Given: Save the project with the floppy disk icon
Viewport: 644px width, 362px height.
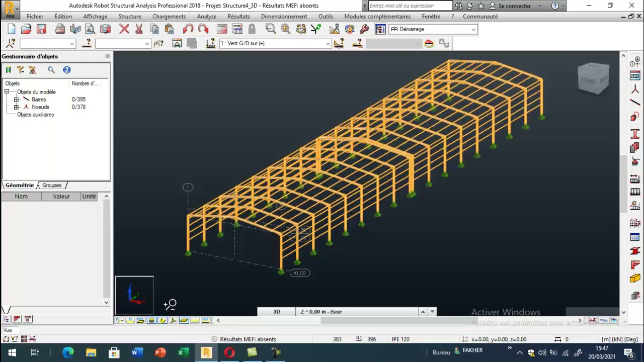Looking at the screenshot, I should tap(41, 29).
